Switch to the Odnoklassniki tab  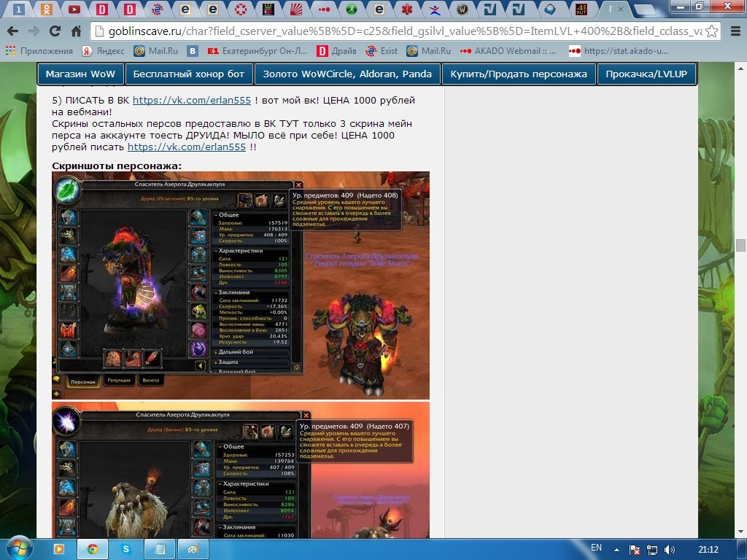click(46, 9)
